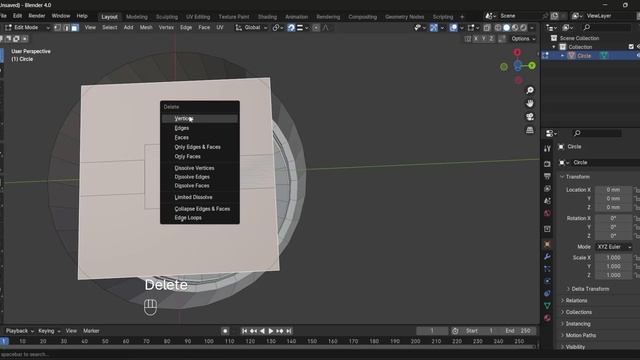
Task: Open the viewport Options dropdown
Action: [523, 39]
